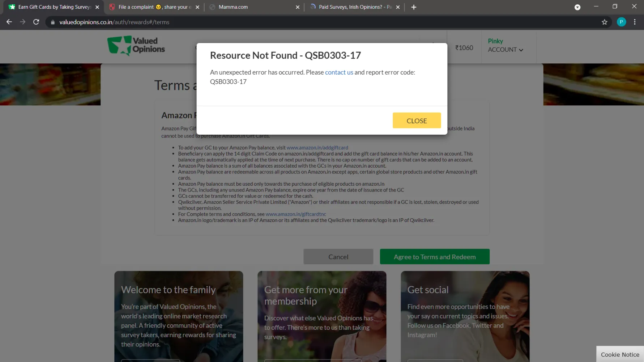Open the Cookie Notice
Viewport: 644px width, 362px height.
click(620, 354)
